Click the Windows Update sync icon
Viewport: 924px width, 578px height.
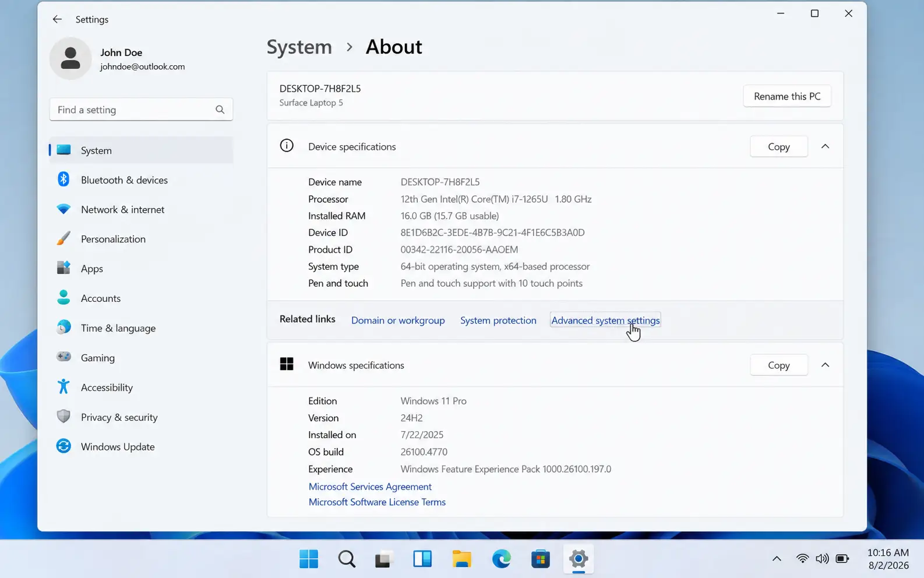click(64, 446)
